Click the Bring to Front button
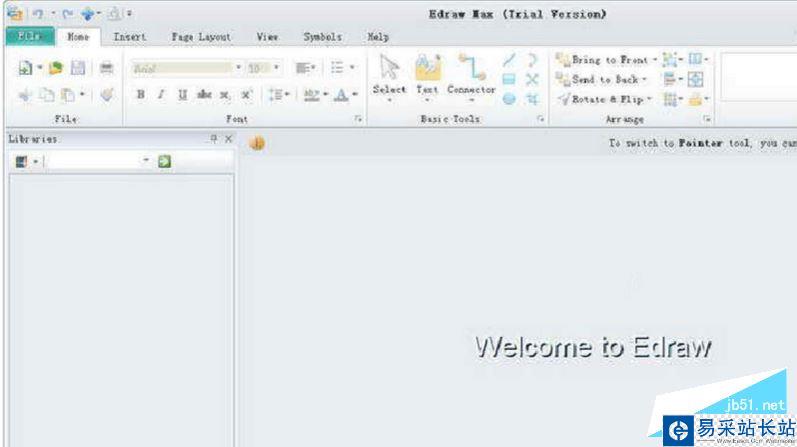The height and width of the screenshot is (447, 797). tap(602, 60)
